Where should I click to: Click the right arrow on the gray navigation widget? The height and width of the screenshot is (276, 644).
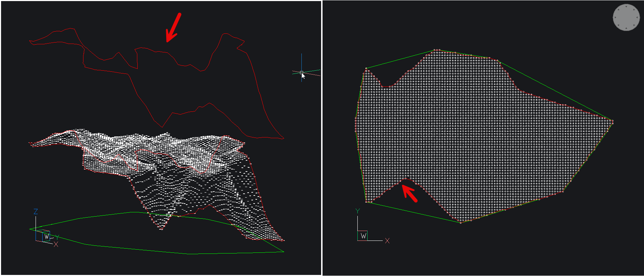pyautogui.click(x=637, y=18)
